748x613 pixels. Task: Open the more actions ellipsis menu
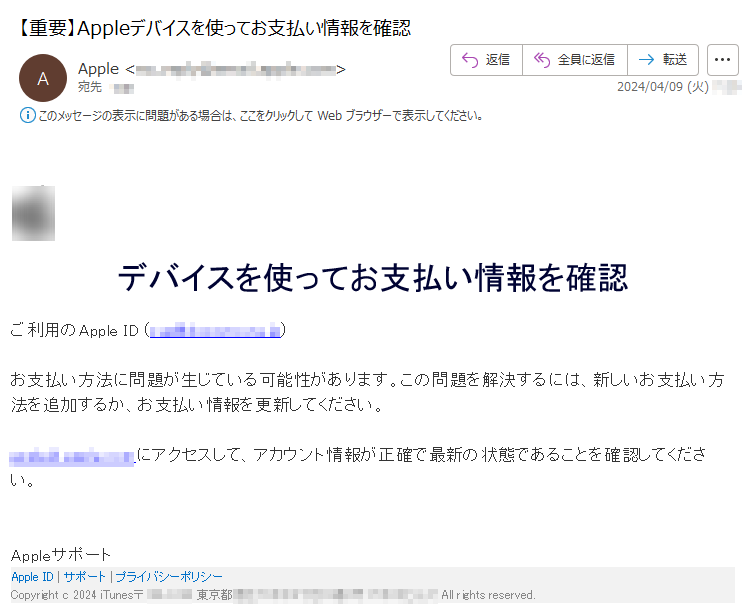pos(723,60)
